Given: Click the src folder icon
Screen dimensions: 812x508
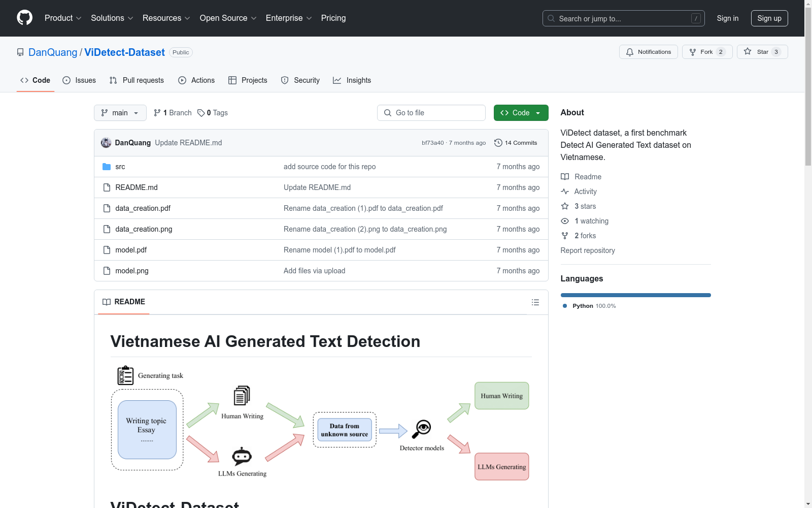Looking at the screenshot, I should tap(107, 167).
